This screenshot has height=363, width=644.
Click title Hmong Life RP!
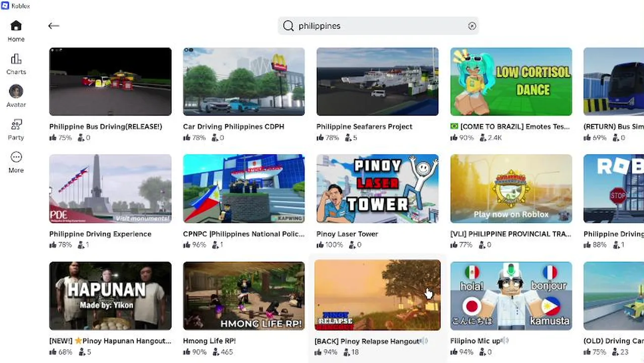[210, 341]
